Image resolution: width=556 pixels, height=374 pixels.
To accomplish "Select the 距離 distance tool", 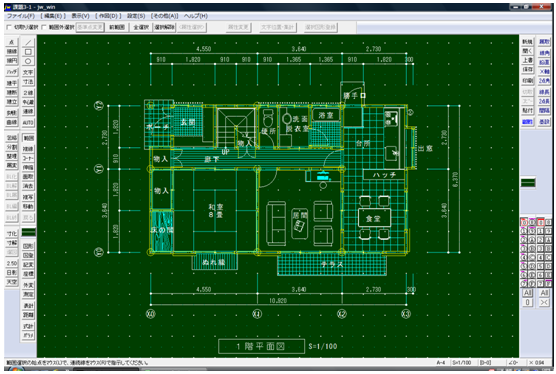I will tap(28, 315).
